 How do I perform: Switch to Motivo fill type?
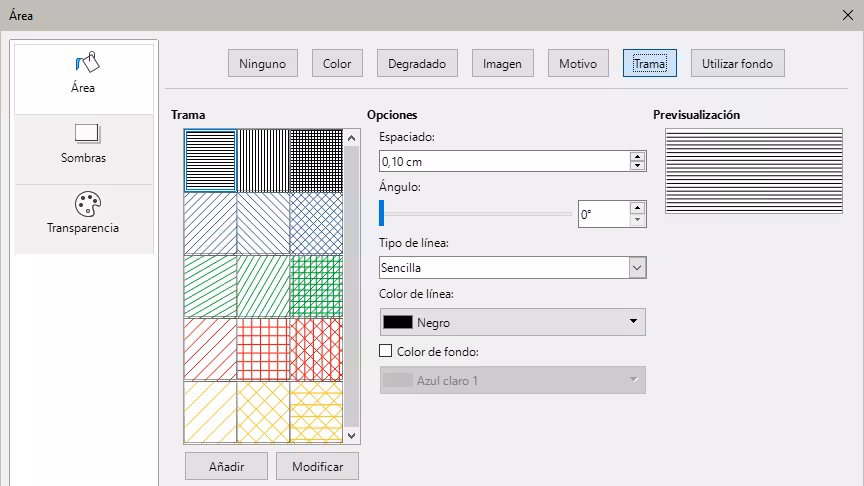click(x=578, y=63)
